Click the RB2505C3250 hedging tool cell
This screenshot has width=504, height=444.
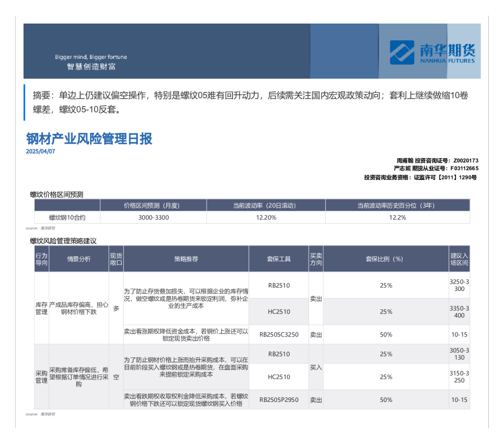pos(278,335)
